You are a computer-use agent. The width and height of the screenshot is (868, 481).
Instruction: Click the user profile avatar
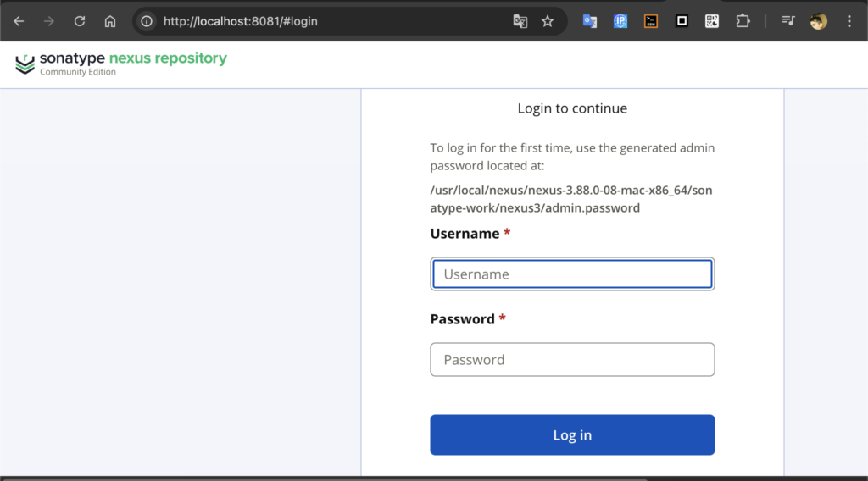818,21
